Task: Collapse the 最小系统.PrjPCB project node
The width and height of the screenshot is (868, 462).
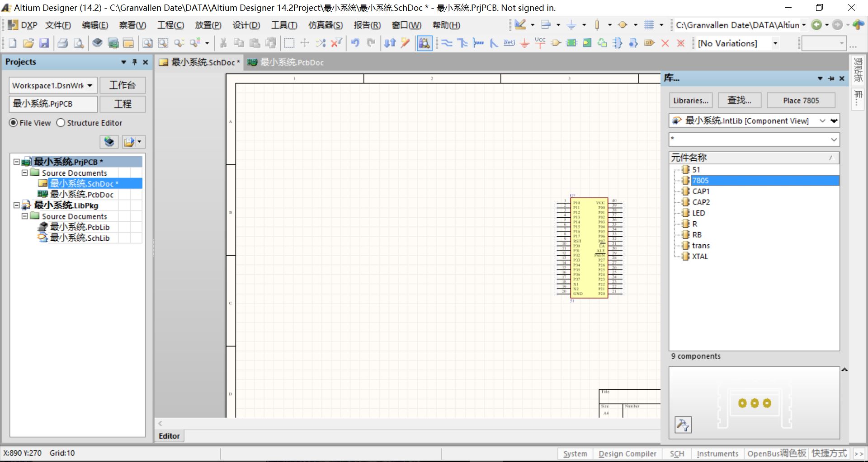Action: [x=17, y=162]
